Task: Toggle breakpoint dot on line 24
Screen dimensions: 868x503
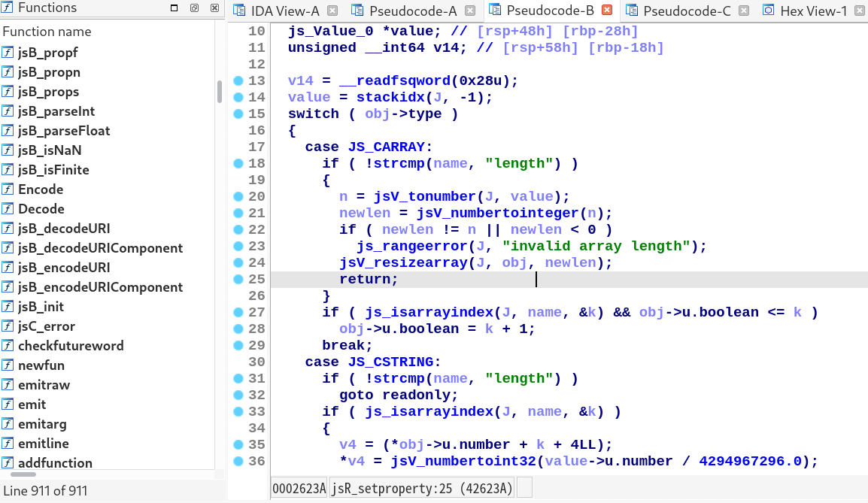Action: (x=238, y=262)
